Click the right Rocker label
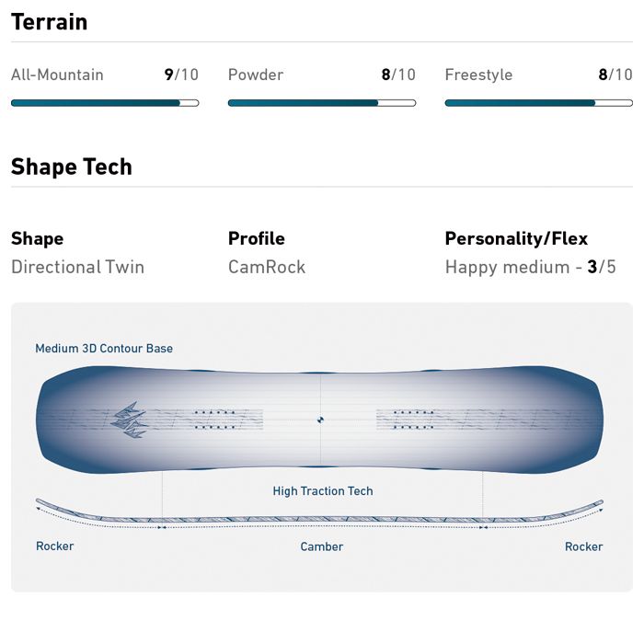This screenshot has width=644, height=644. click(584, 546)
